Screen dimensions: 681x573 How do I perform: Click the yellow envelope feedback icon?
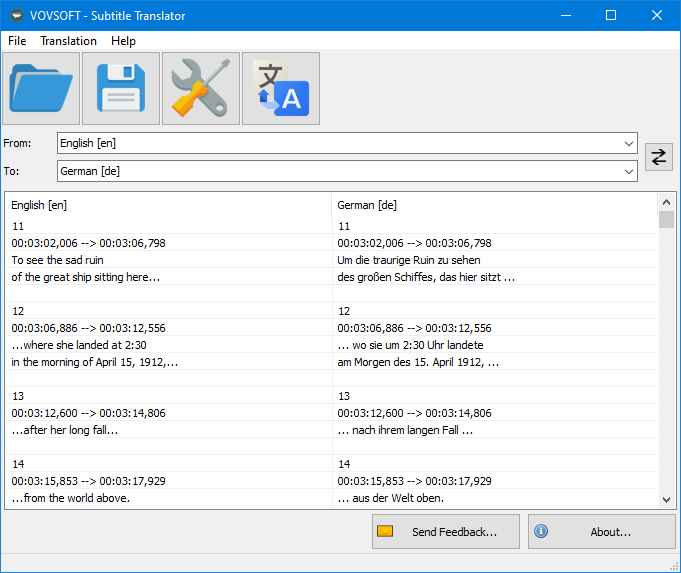point(385,532)
